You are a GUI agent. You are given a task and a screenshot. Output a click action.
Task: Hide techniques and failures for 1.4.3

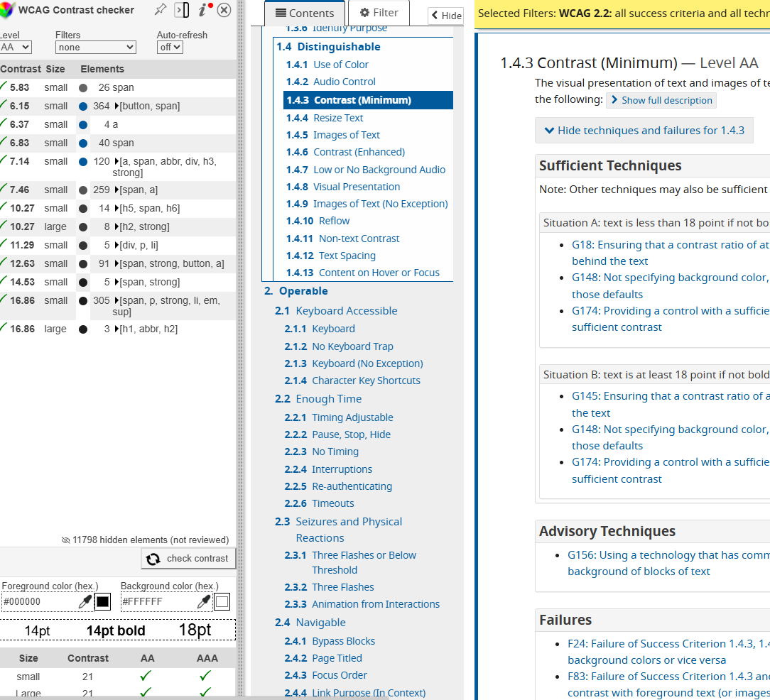644,131
